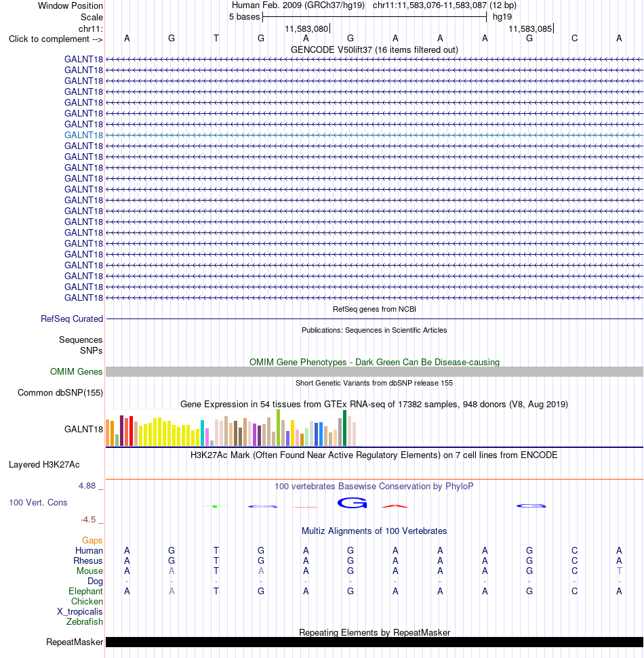
Task: Click the red A in PhyloP conservation track
Action: [x=395, y=506]
